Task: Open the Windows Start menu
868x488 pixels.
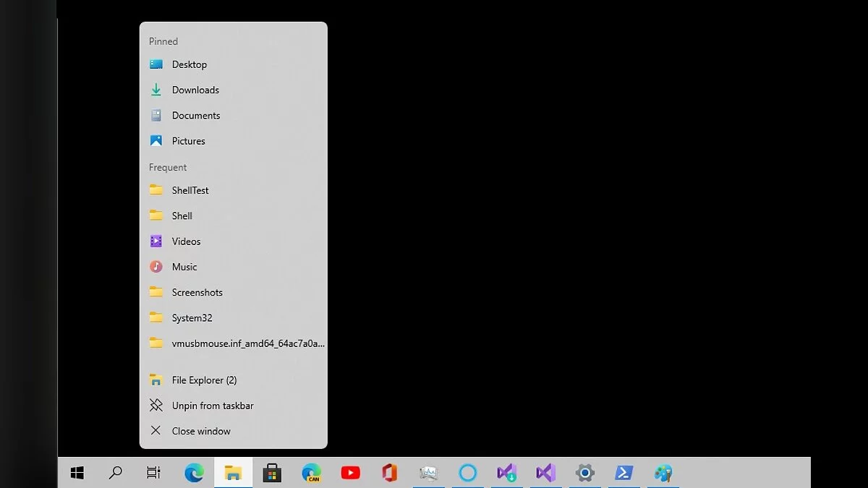Action: (77, 473)
